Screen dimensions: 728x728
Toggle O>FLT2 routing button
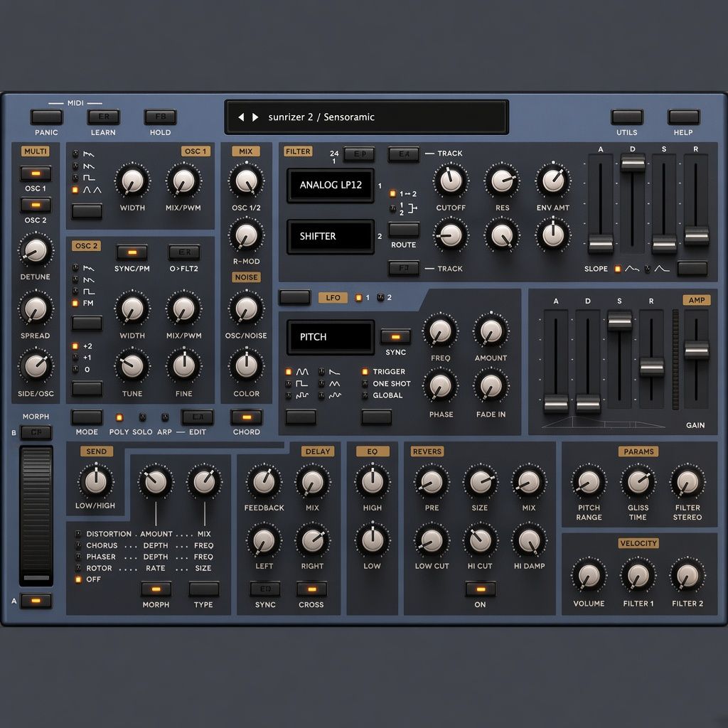coord(184,252)
